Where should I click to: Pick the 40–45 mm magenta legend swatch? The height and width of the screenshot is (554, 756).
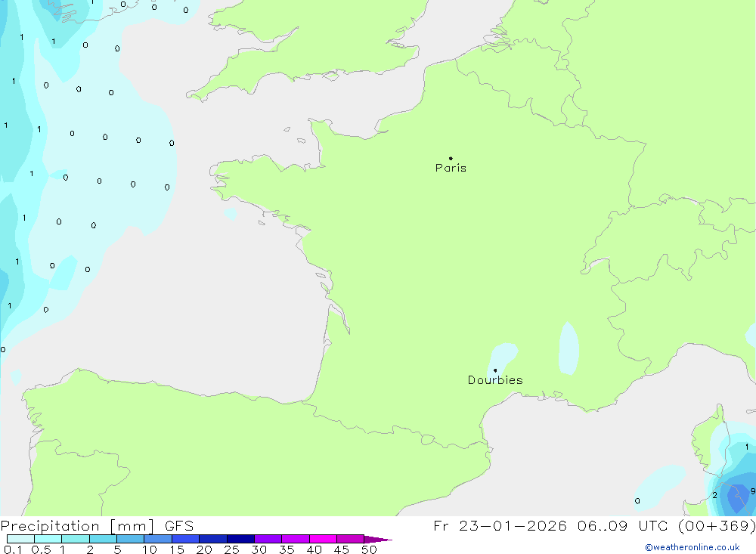tap(323, 539)
